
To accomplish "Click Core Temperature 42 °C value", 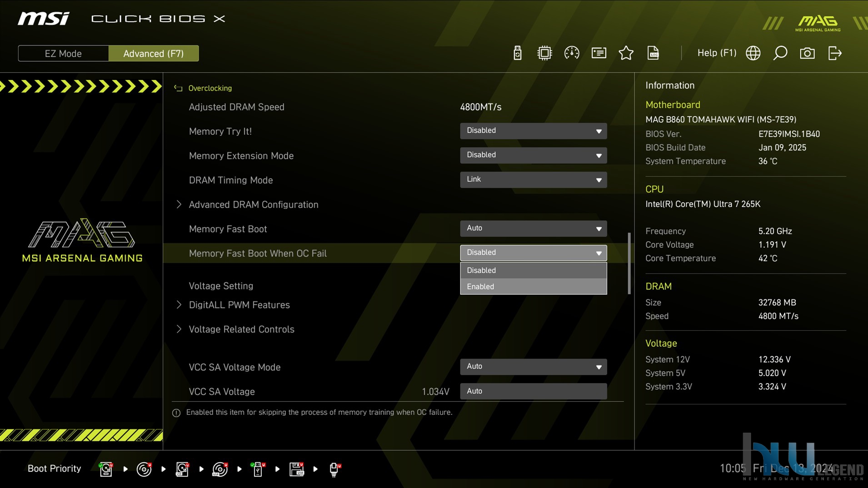I will pyautogui.click(x=768, y=259).
